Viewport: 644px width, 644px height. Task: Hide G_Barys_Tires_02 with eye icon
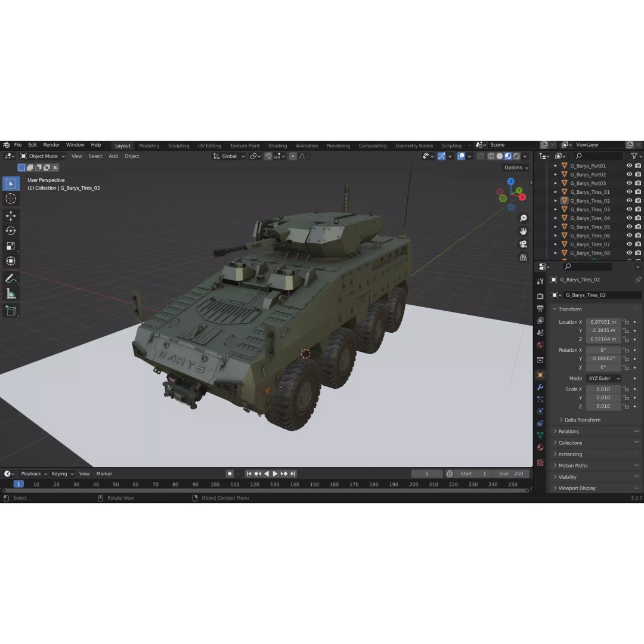click(629, 200)
